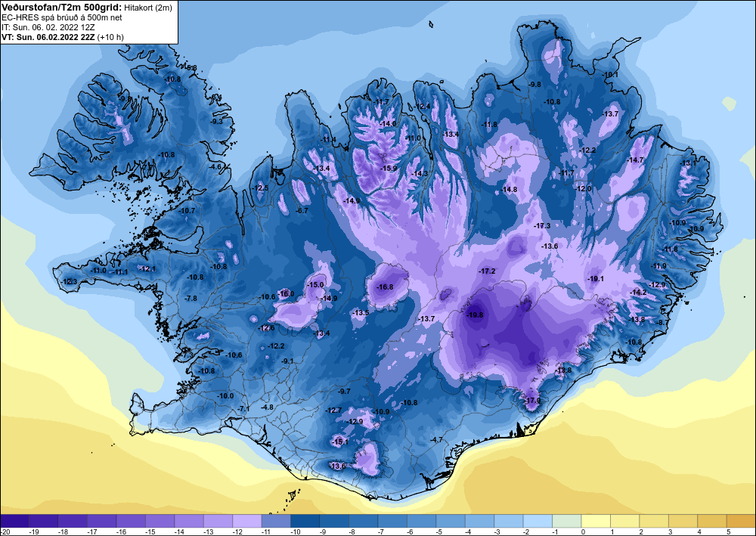The height and width of the screenshot is (536, 756).
Task: Click the "0" tick label on the color scale
Action: pyautogui.click(x=582, y=531)
